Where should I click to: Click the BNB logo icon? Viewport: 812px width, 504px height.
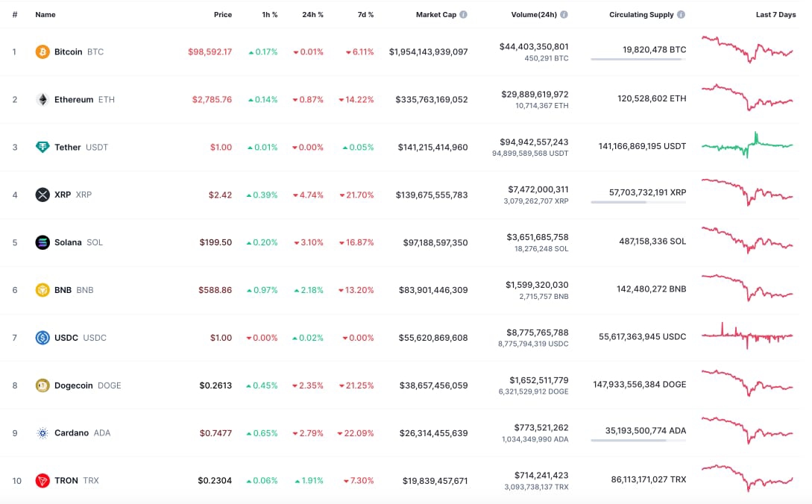43,290
